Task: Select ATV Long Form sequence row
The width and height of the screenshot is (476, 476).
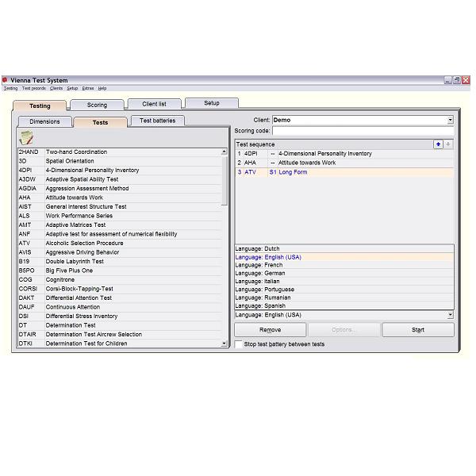Action: click(344, 172)
